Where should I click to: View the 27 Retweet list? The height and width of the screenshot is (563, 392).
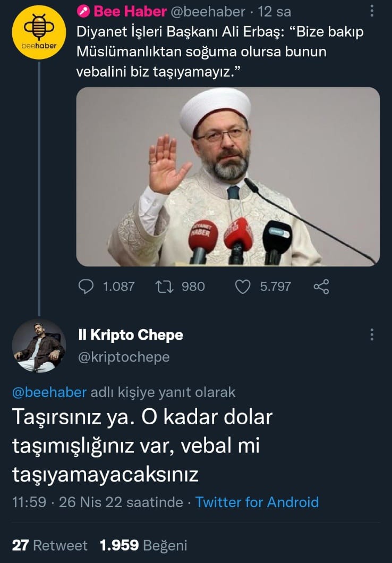click(49, 545)
